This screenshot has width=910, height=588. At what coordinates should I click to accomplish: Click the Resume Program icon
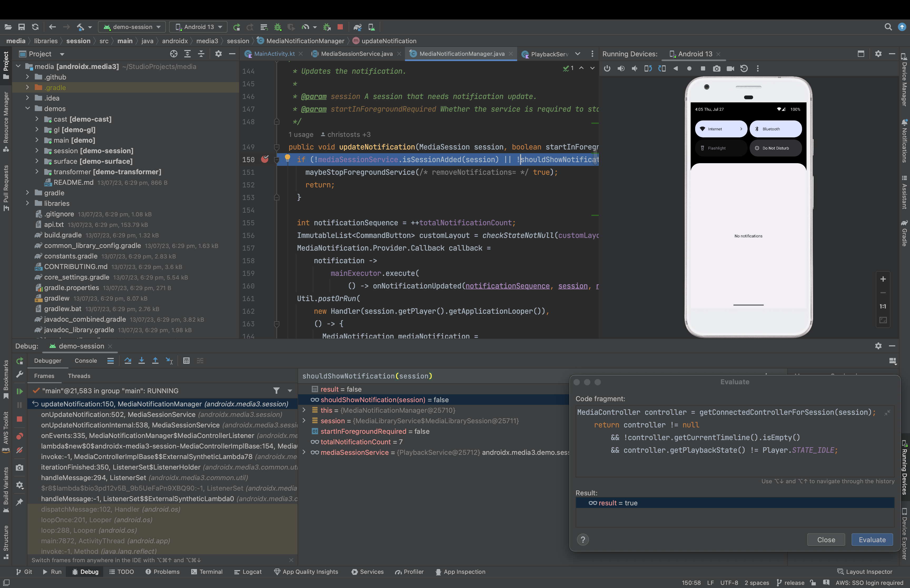(19, 391)
